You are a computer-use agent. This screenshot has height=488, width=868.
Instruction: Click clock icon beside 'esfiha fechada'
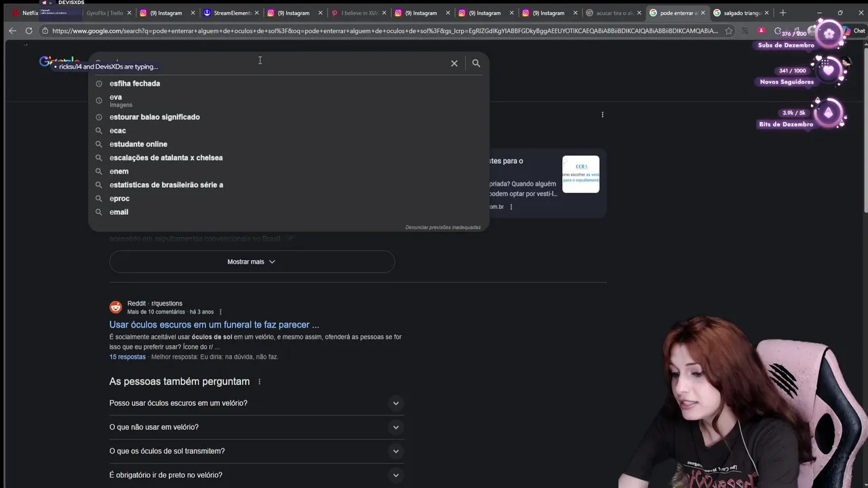pyautogui.click(x=99, y=83)
